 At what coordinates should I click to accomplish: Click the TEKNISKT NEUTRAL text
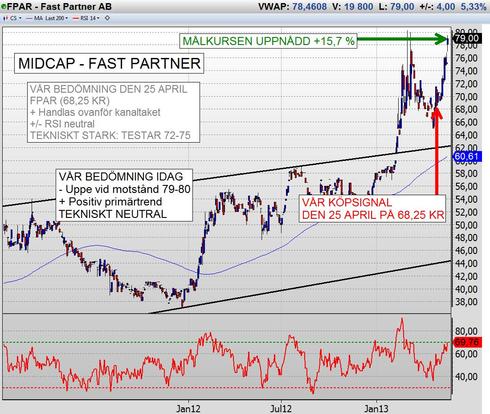[113, 214]
